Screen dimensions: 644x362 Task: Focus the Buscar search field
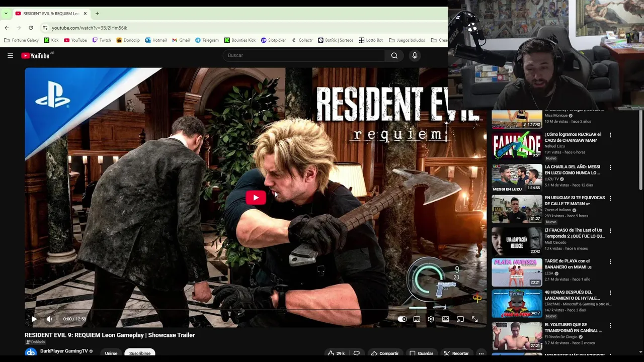point(304,55)
